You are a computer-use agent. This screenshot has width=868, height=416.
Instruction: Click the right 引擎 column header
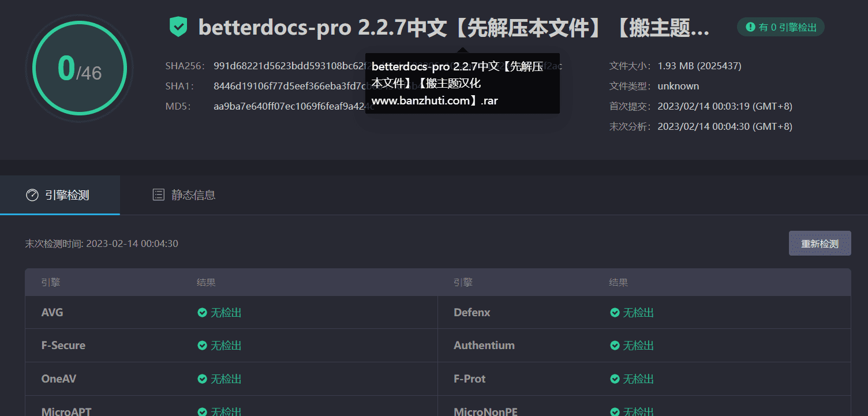463,282
